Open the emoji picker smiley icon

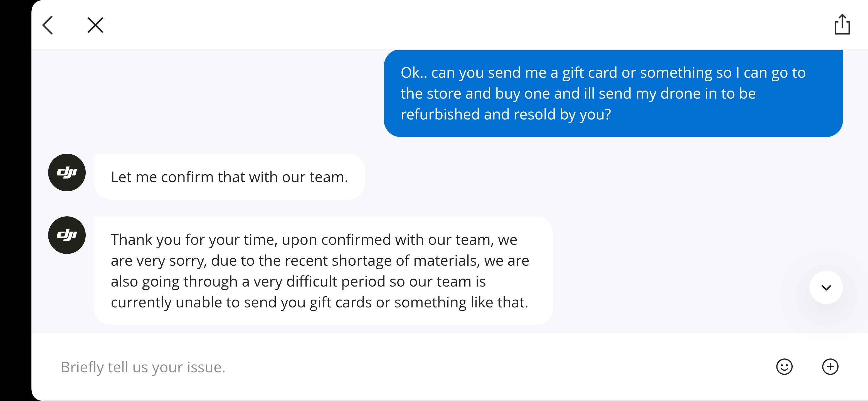784,366
